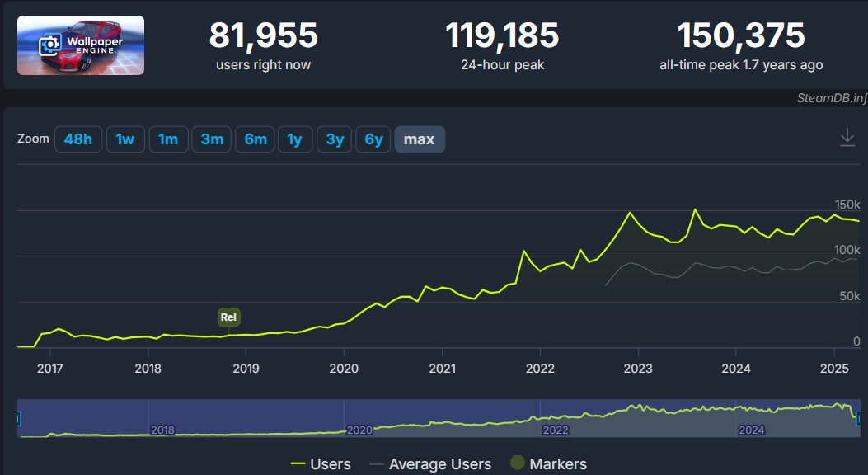The height and width of the screenshot is (475, 868).
Task: Grab the right navigator range handle
Action: point(859,419)
